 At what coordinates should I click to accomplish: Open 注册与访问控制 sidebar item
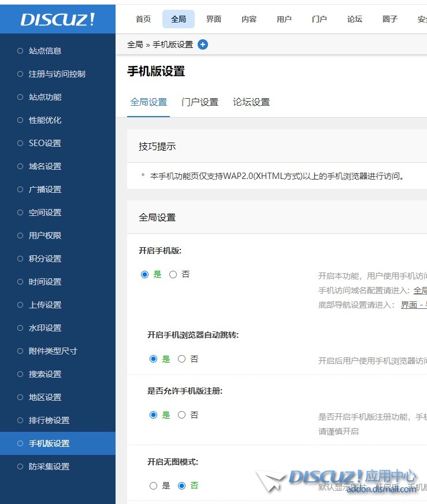pyautogui.click(x=57, y=74)
